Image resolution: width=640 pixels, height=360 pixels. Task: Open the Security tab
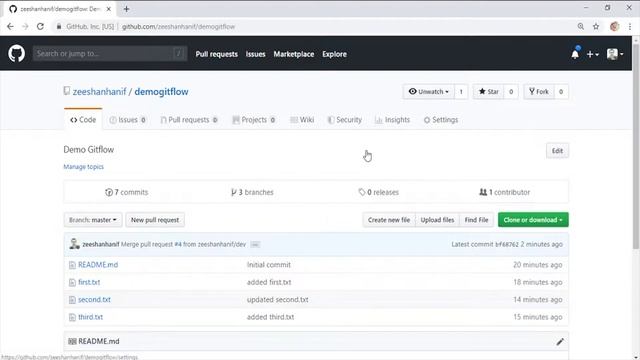(x=345, y=120)
